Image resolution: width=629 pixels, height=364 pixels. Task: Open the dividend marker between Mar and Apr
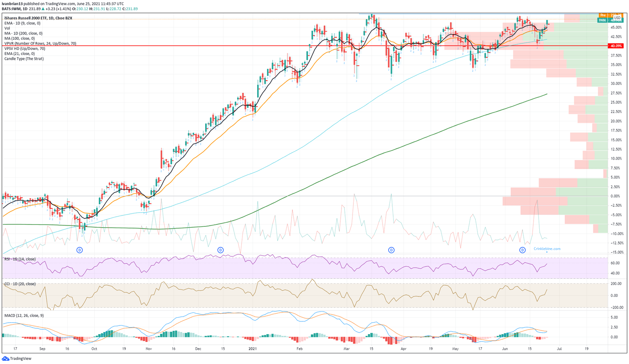[391, 250]
